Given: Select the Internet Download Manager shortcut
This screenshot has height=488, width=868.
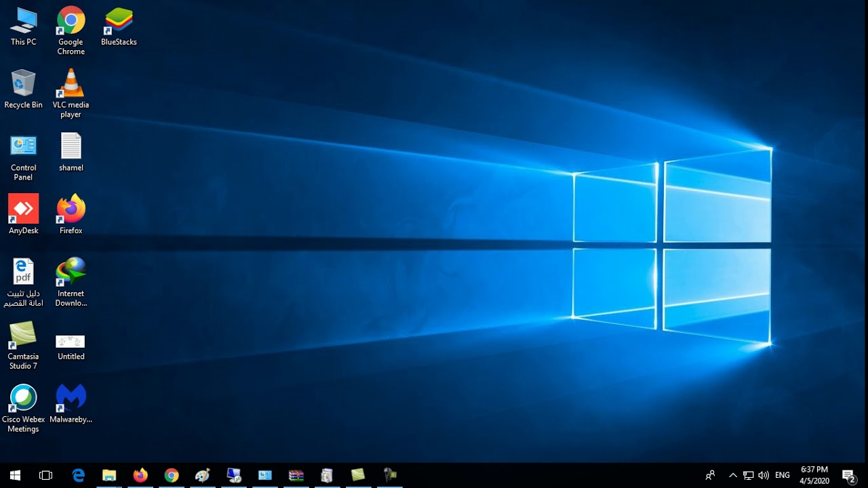Looking at the screenshot, I should (x=71, y=283).
